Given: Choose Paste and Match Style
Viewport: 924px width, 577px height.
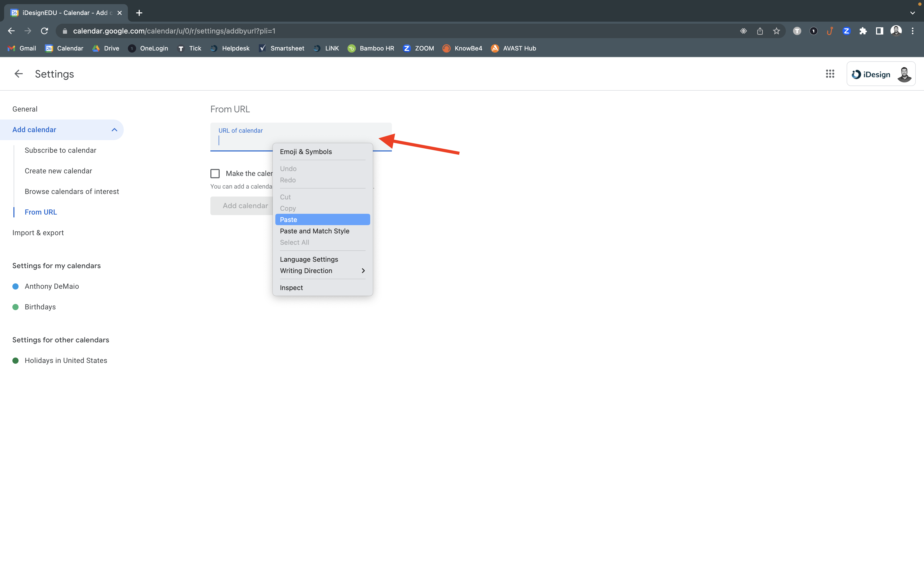Looking at the screenshot, I should coord(314,231).
